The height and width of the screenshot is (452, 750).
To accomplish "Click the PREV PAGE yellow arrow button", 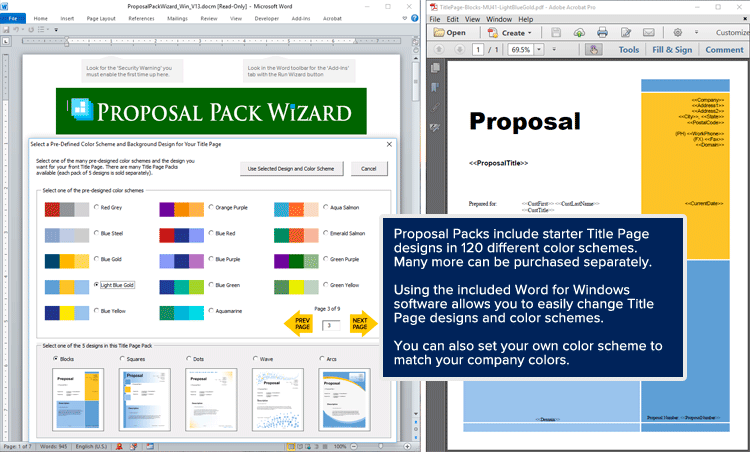I will [x=299, y=323].
